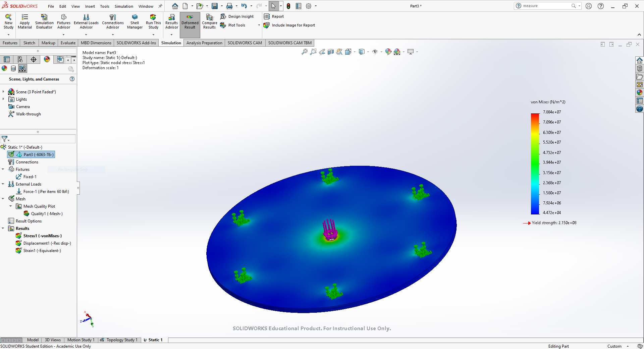Switch to SOLIDWORKS CAM tab
Image resolution: width=644 pixels, height=349 pixels.
point(245,43)
